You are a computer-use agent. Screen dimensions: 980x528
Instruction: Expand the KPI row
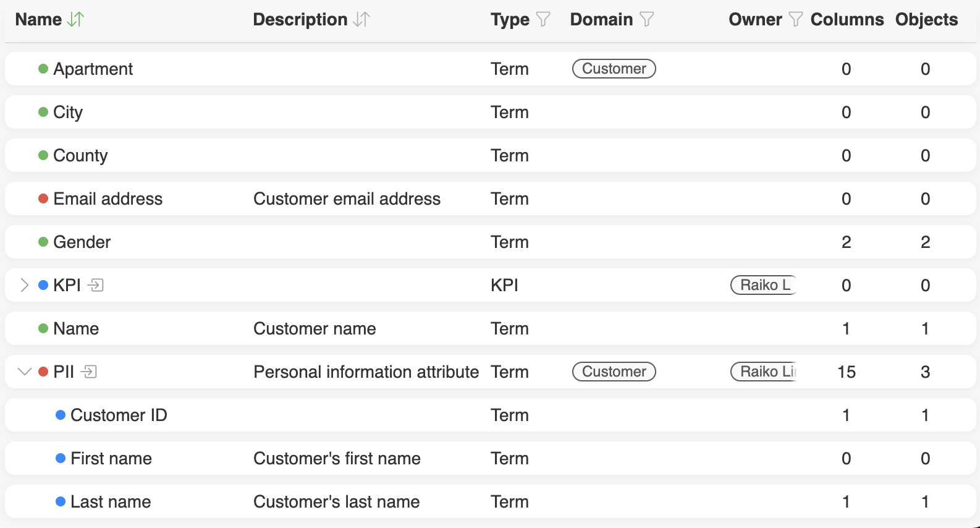pyautogui.click(x=24, y=285)
